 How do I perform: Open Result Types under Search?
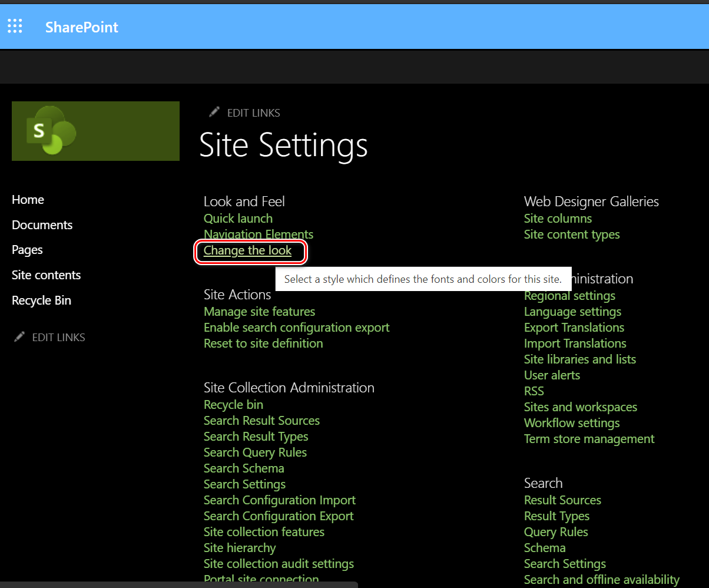[x=556, y=516]
